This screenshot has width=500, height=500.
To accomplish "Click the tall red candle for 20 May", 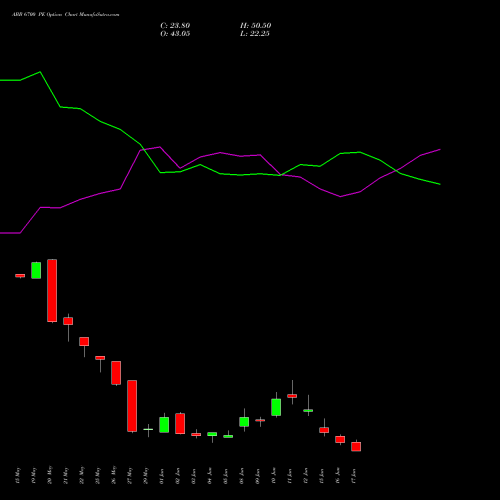I will pos(52,290).
